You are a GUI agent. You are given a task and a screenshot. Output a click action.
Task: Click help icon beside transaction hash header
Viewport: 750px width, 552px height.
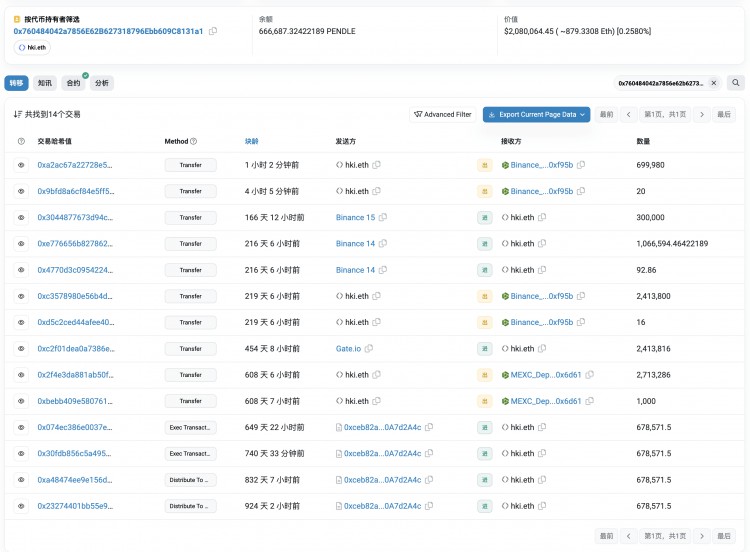[x=21, y=142]
